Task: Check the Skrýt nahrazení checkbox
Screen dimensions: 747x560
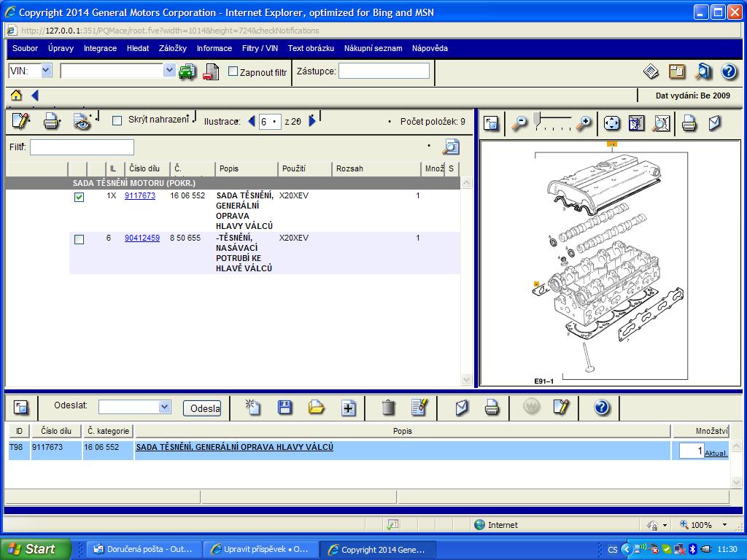Action: (117, 120)
